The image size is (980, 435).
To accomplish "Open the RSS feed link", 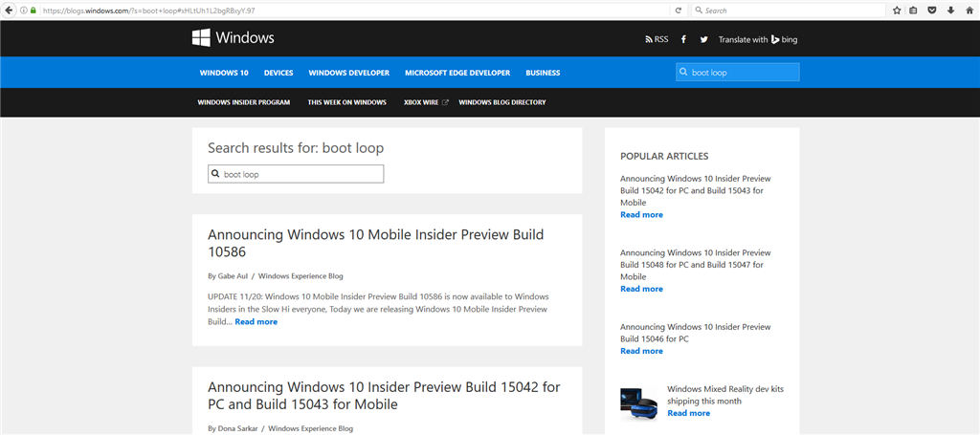I will pos(657,39).
